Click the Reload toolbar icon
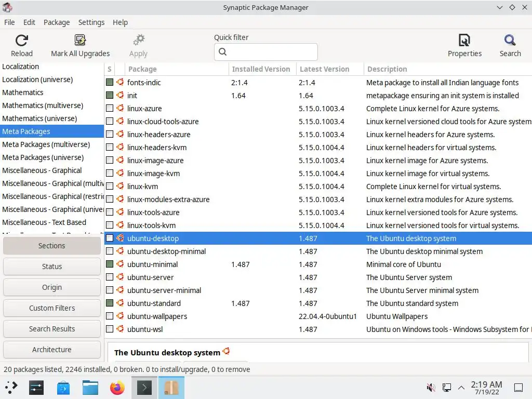This screenshot has height=399, width=532. coord(22,41)
